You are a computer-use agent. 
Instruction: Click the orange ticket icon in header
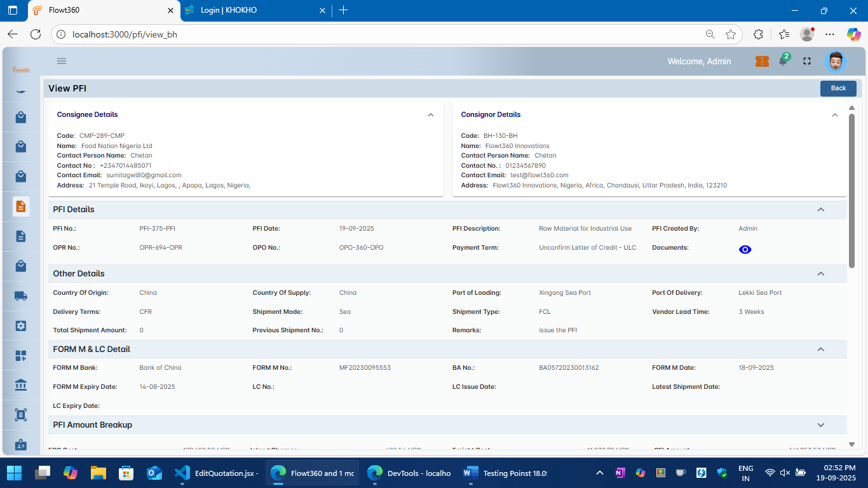[x=762, y=61]
